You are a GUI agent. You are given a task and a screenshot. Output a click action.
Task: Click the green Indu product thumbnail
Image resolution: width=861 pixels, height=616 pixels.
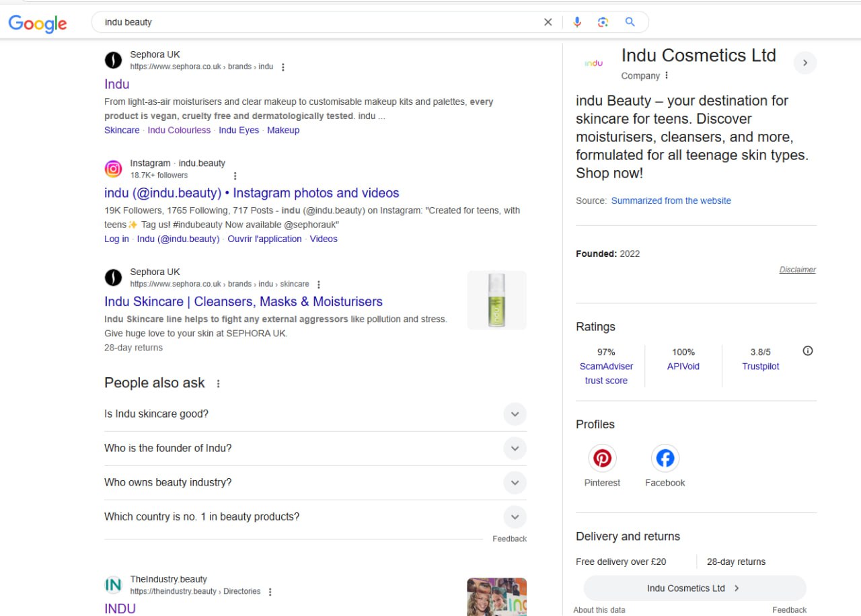(x=496, y=301)
